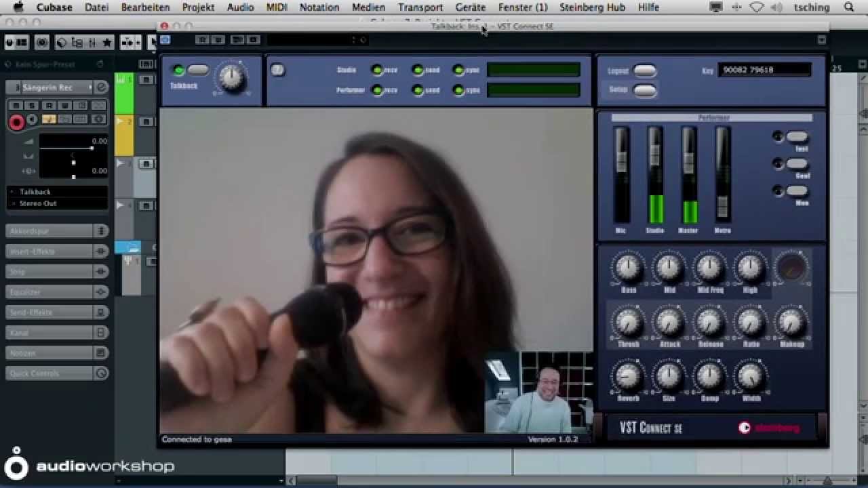Click the edit channel settings icon
This screenshot has height=488, width=868.
[101, 87]
